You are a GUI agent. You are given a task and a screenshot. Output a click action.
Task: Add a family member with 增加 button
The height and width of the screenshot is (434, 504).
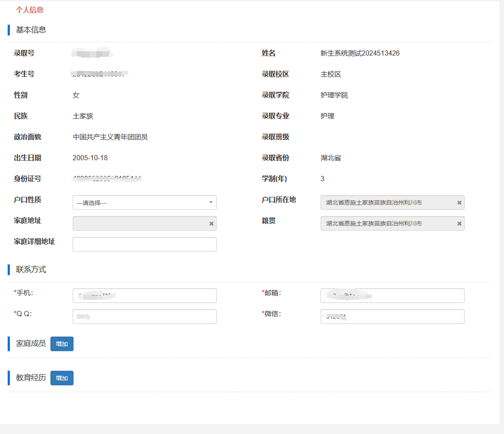coord(62,344)
